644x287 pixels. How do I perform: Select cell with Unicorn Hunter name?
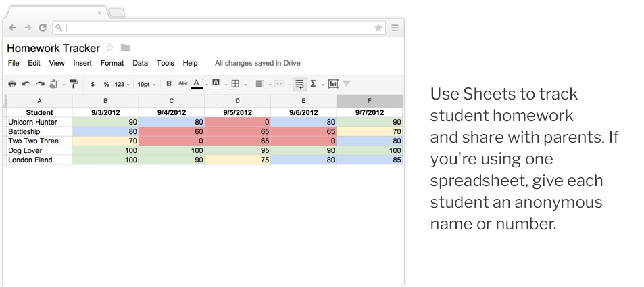point(38,123)
